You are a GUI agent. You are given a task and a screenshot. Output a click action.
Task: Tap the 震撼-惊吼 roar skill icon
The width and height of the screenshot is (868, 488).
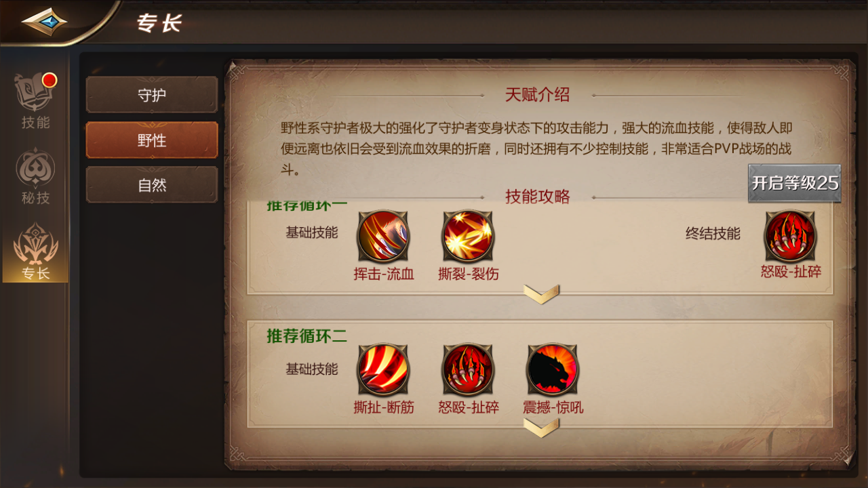553,369
